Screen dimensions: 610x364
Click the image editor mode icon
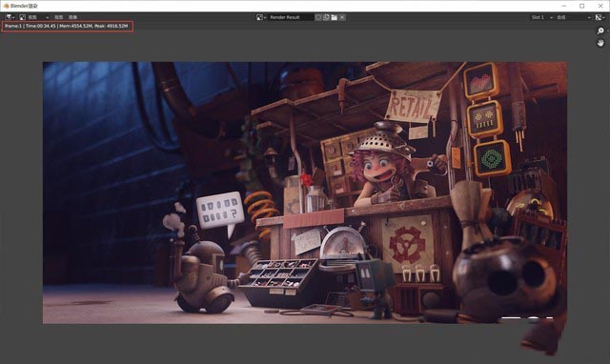22,17
